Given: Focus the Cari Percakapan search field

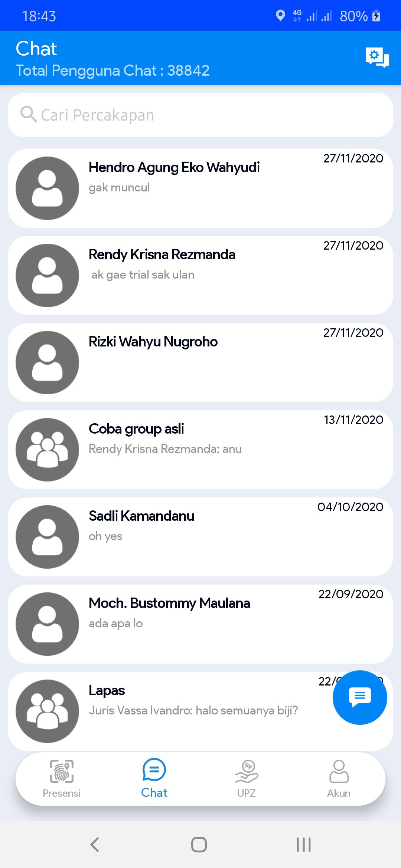Looking at the screenshot, I should (208, 115).
